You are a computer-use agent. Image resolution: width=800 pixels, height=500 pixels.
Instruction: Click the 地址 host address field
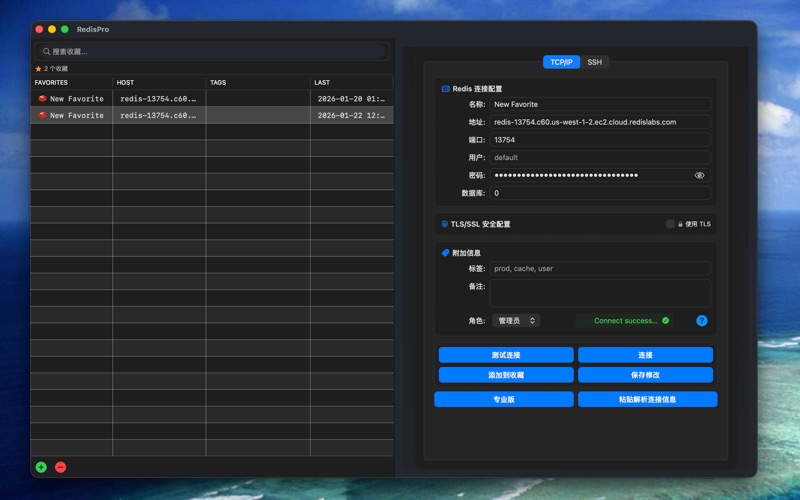[x=600, y=122]
